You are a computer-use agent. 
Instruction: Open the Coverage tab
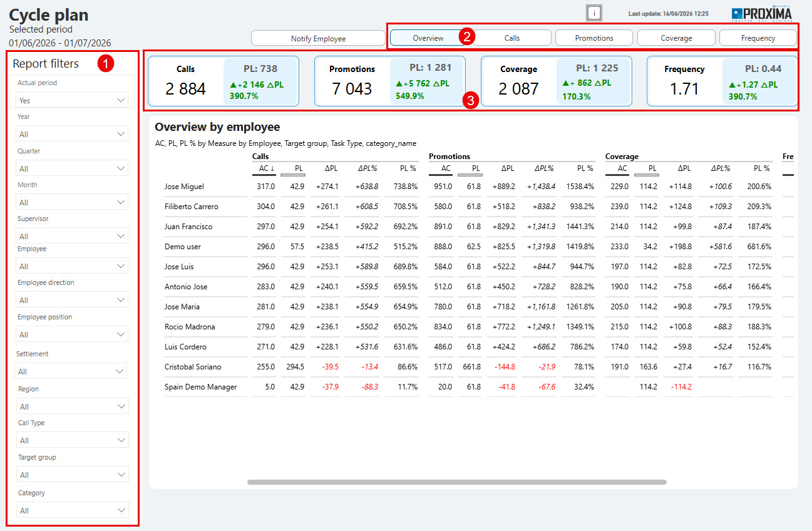click(676, 38)
